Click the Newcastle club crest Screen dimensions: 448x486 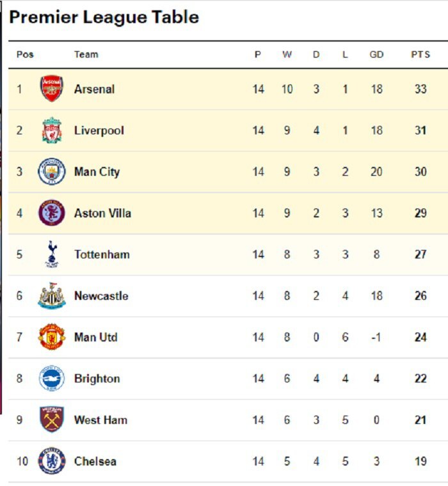tap(52, 296)
